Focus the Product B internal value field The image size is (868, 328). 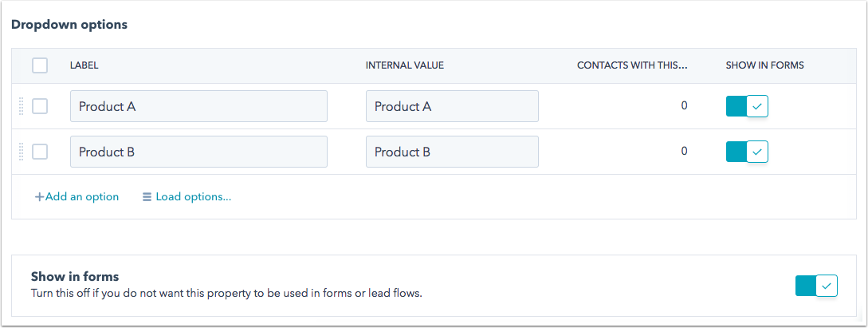[x=452, y=152]
